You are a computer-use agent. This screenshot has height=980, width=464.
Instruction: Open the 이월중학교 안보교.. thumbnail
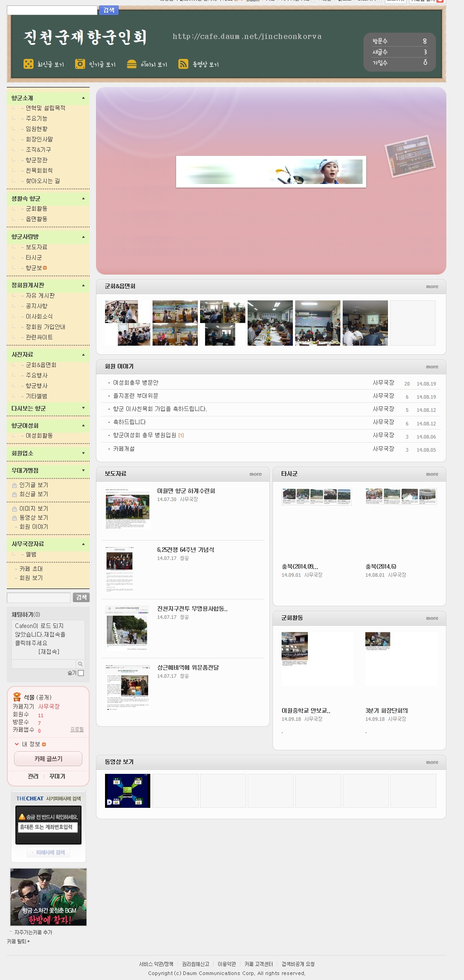coord(295,648)
